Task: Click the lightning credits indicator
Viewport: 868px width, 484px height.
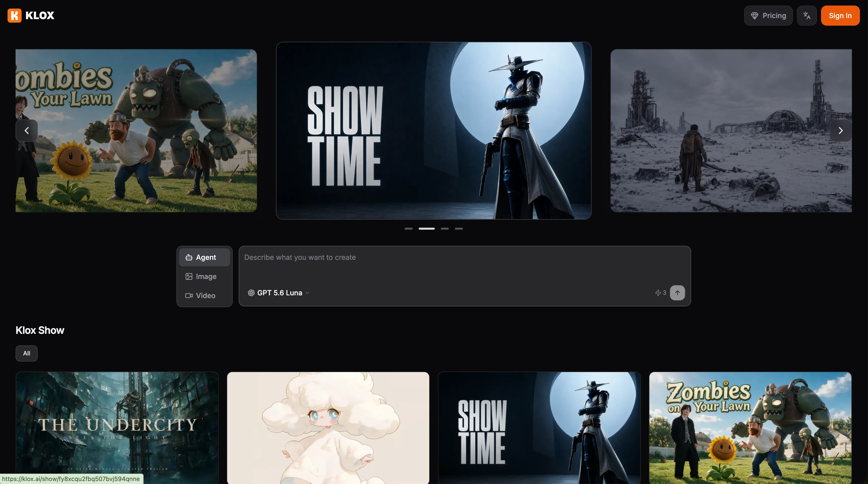Action: tap(660, 293)
